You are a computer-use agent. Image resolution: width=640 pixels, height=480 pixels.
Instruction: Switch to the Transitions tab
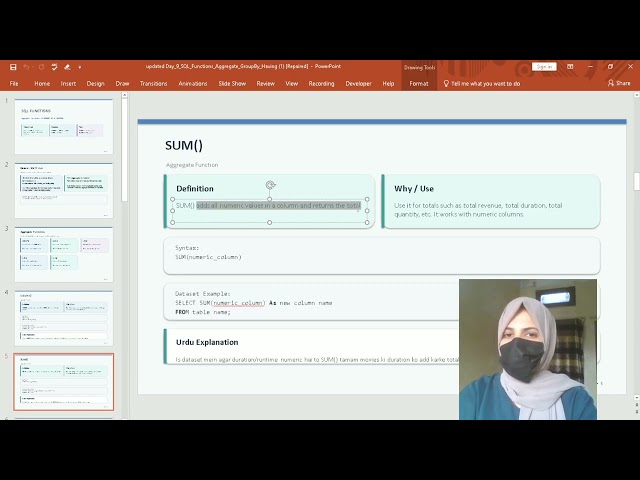click(153, 84)
